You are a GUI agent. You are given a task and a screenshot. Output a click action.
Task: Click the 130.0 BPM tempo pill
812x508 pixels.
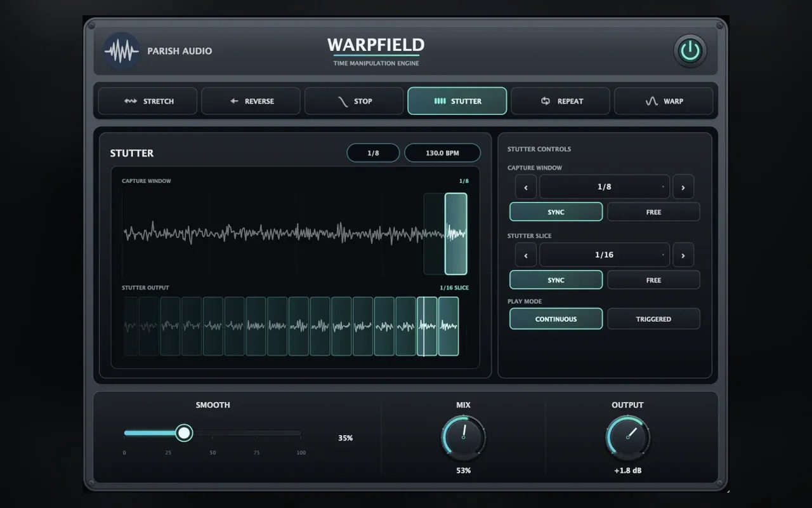(x=443, y=153)
